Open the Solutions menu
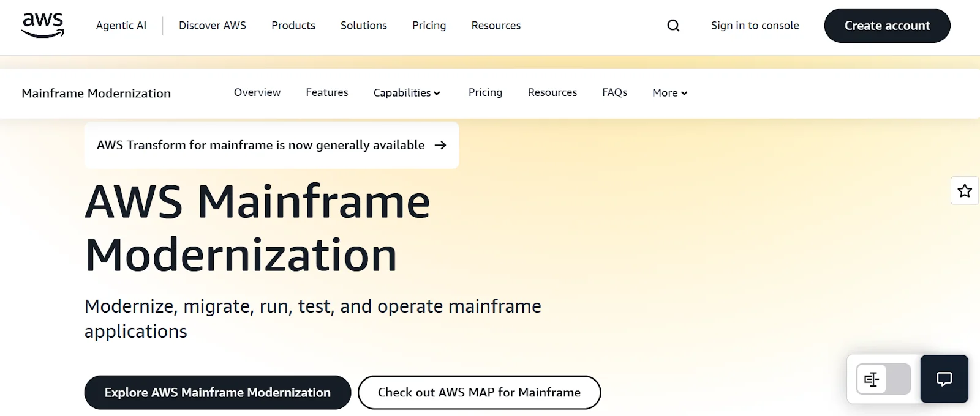Image resolution: width=980 pixels, height=416 pixels. pos(364,26)
